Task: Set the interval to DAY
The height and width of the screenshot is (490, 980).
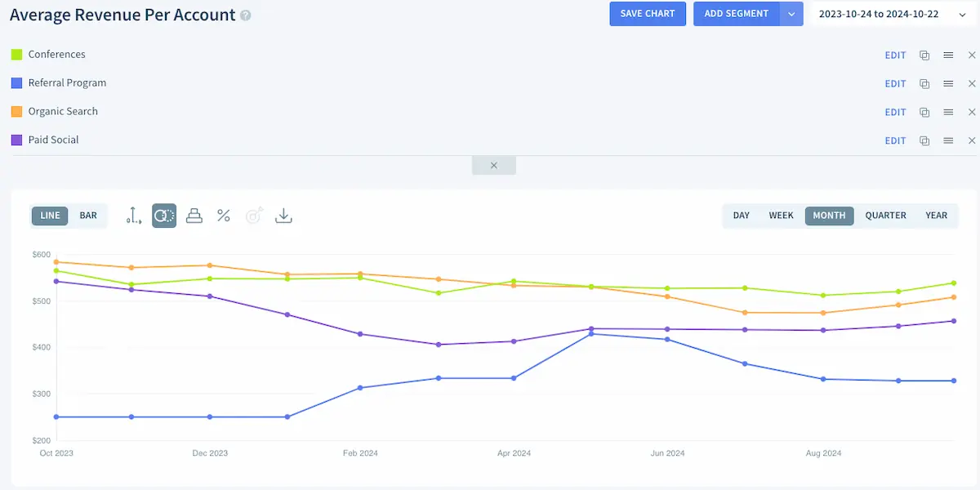Action: (x=742, y=216)
